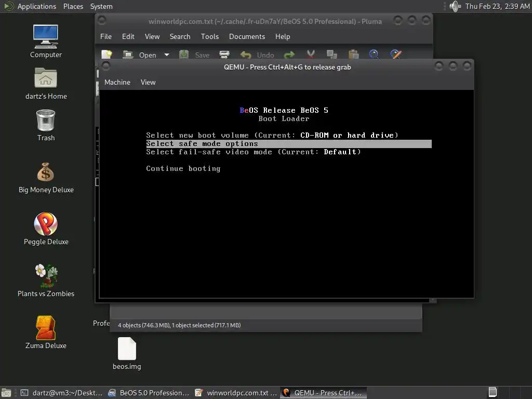The image size is (532, 399).
Task: Open the Places menu in top panel
Action: click(x=73, y=6)
